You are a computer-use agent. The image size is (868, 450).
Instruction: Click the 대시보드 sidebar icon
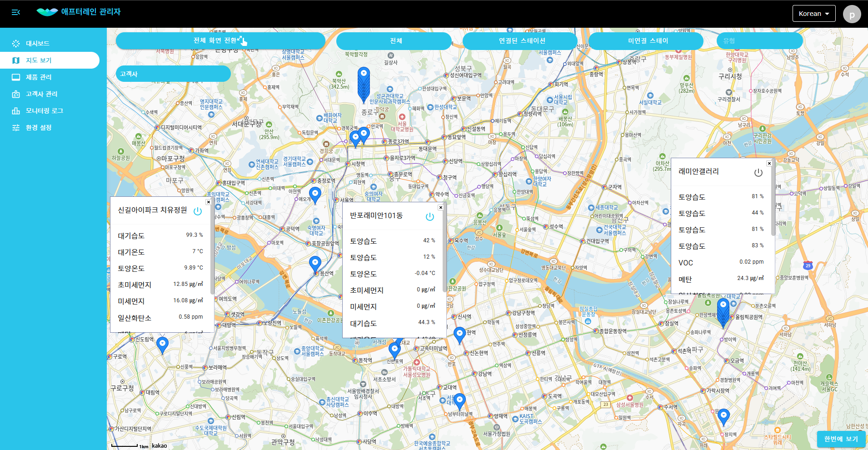[16, 44]
